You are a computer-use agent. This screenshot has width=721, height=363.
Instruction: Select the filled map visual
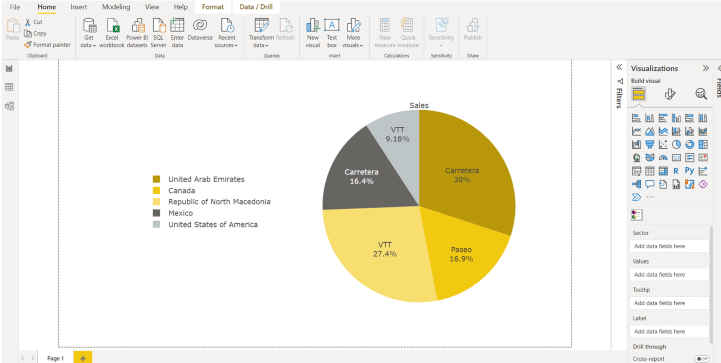[649, 158]
